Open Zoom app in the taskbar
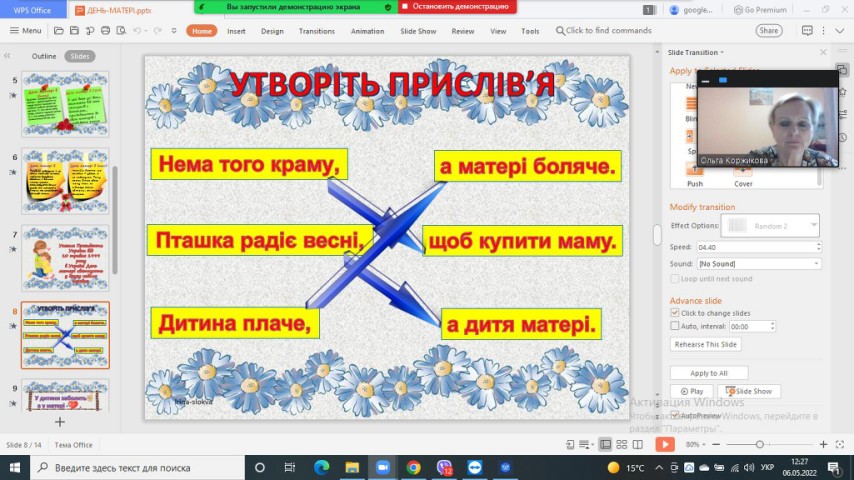Viewport: 854px width, 480px height. point(381,467)
